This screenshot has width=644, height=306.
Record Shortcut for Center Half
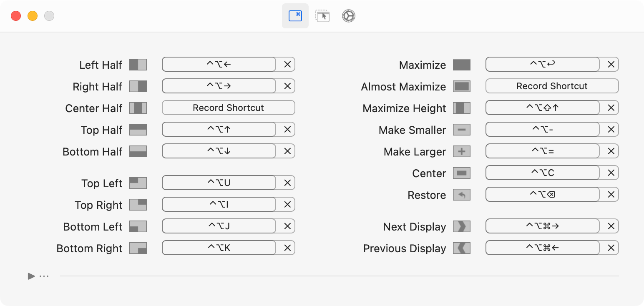point(228,108)
